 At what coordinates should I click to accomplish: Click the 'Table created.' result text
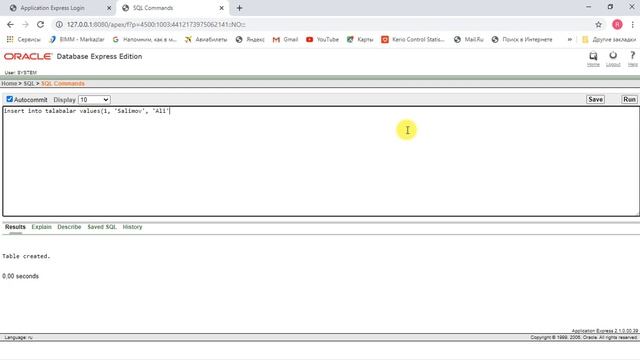tap(26, 256)
